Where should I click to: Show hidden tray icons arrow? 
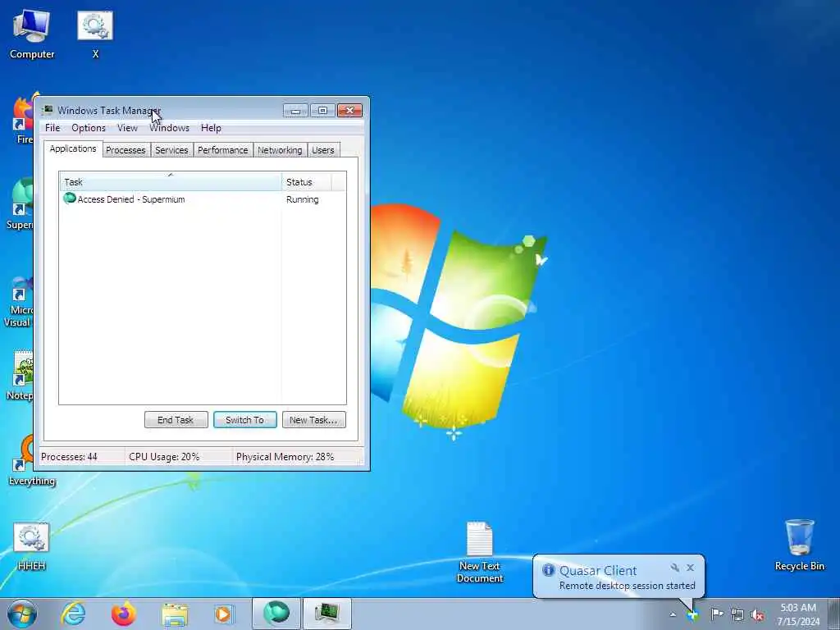pos(673,614)
